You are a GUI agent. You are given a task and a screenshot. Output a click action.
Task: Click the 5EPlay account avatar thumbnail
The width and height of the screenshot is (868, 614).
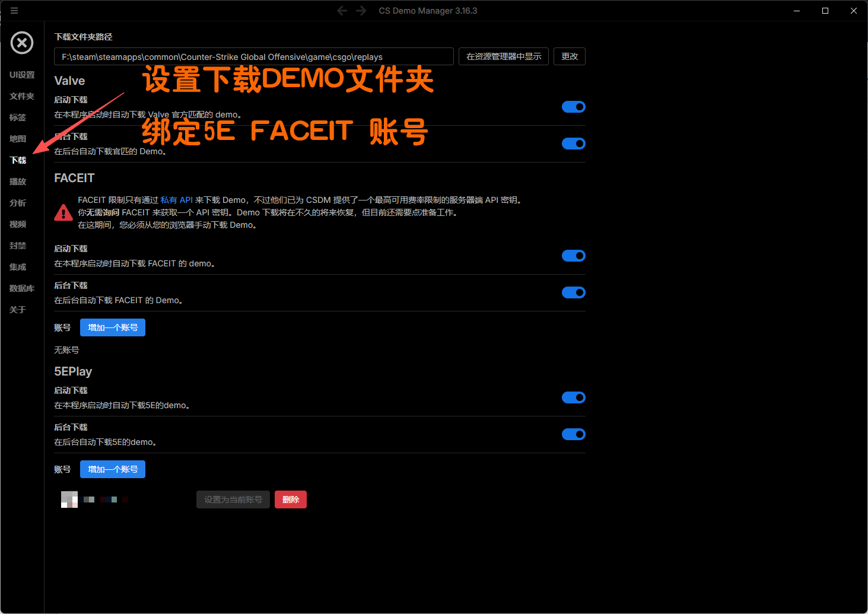(x=69, y=500)
